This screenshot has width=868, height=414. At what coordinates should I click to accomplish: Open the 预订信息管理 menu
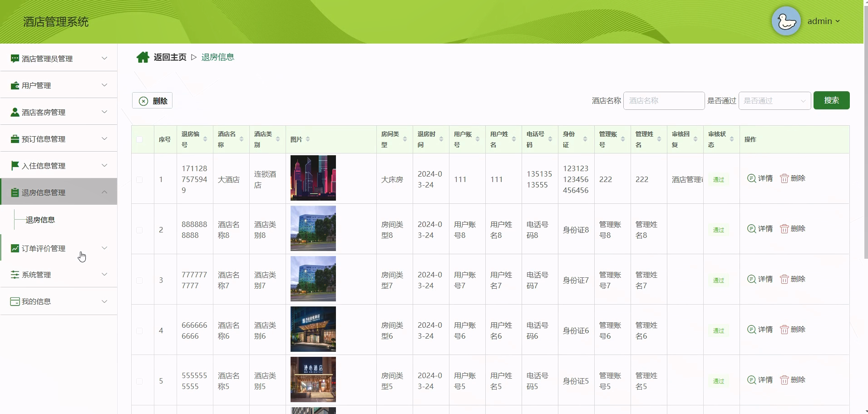[59, 138]
